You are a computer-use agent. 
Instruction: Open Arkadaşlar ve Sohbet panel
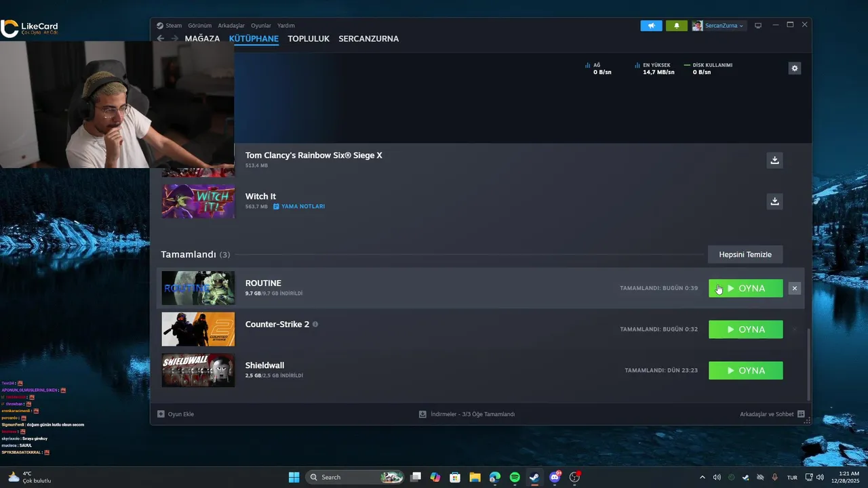point(772,414)
